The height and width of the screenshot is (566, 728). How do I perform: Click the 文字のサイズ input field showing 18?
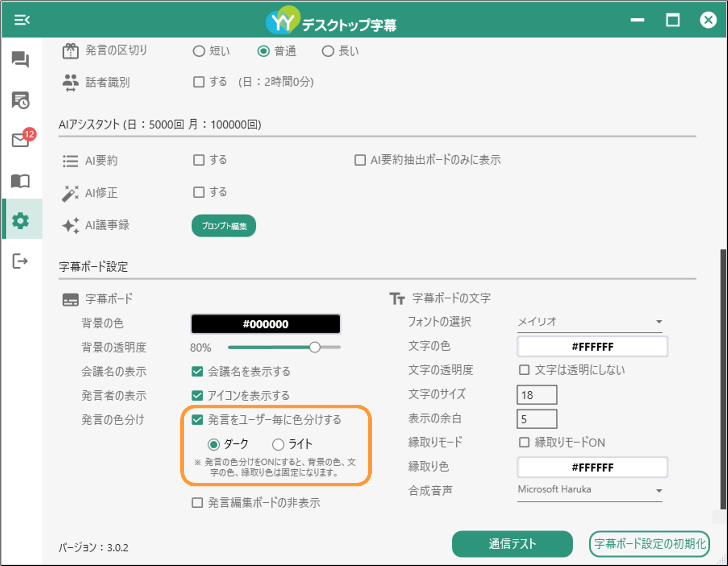coord(537,395)
